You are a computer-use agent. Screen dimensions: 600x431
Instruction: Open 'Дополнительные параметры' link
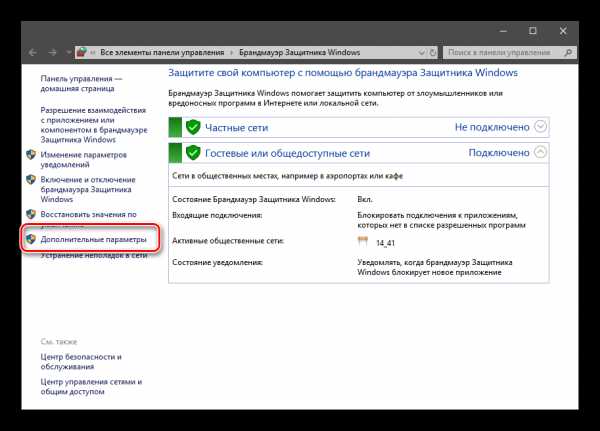[x=93, y=239]
